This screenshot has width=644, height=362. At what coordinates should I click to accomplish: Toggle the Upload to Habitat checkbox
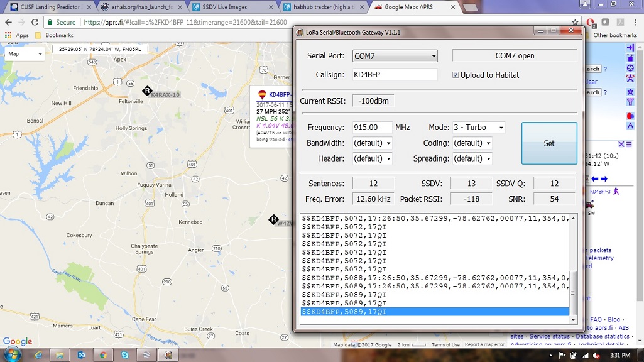(x=456, y=75)
